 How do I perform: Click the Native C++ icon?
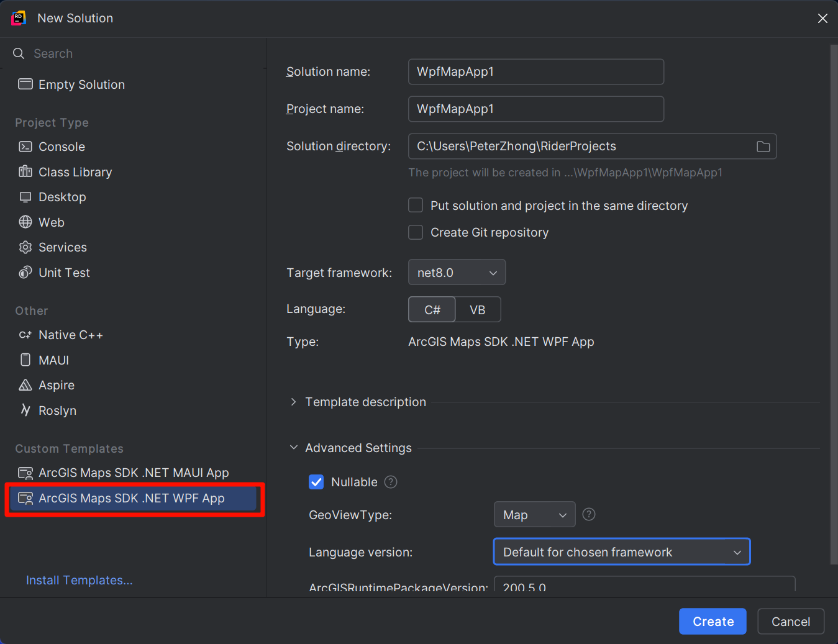tap(25, 335)
